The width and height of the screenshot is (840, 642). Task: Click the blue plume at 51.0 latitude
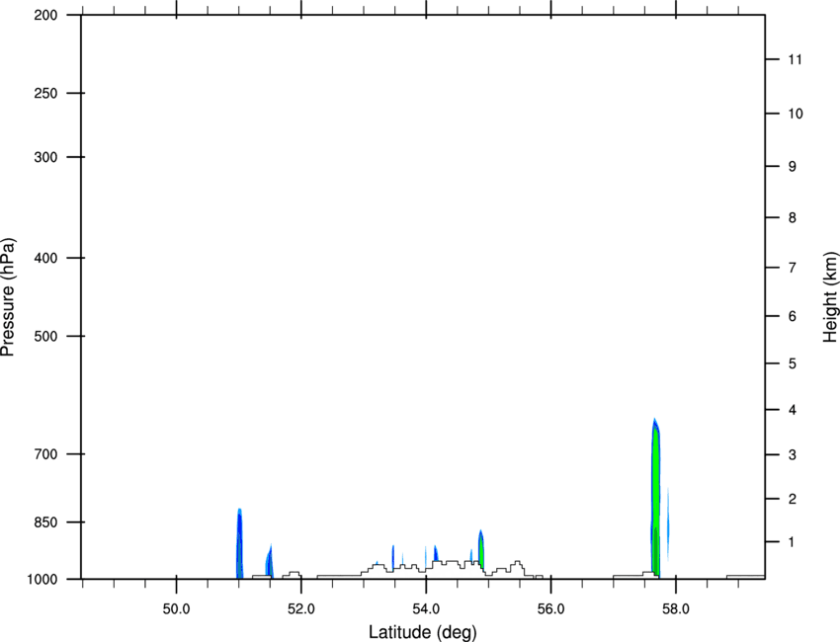coord(239,543)
